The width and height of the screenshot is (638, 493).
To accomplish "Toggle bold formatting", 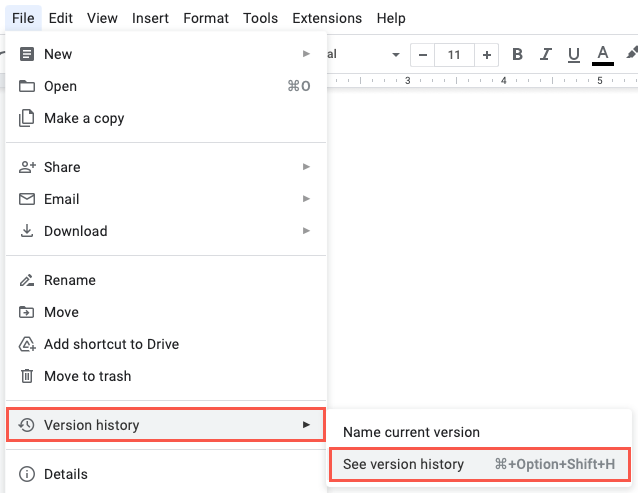I will [x=517, y=54].
